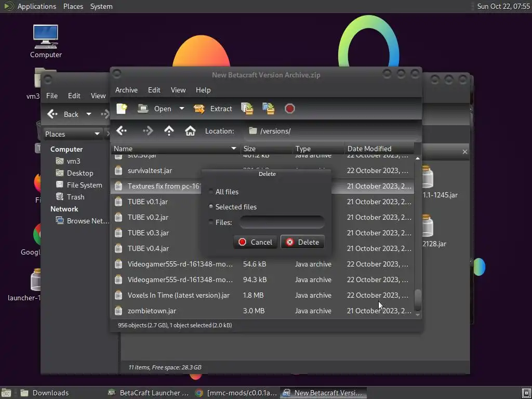Sort by the Type column header
532x399 pixels.
pyautogui.click(x=318, y=149)
